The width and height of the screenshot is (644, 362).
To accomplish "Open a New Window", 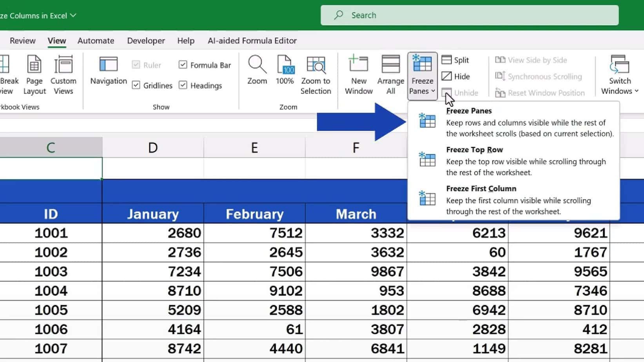I will tap(357, 74).
